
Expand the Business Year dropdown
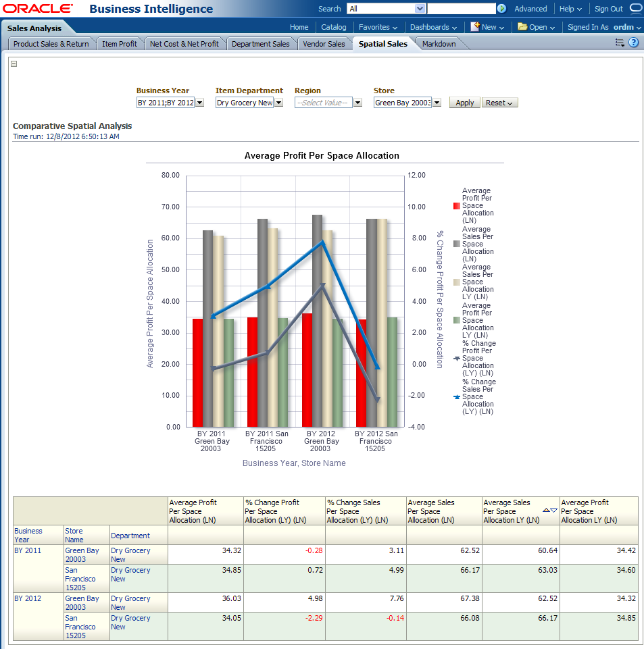click(199, 103)
